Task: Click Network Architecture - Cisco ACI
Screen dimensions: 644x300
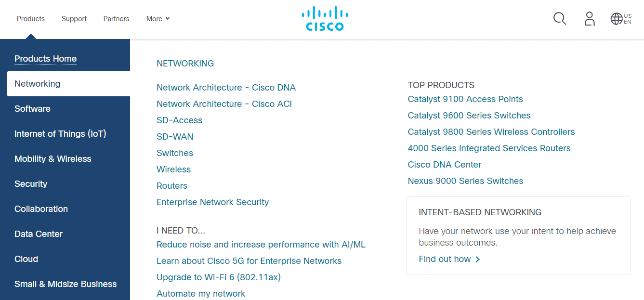Action: click(x=224, y=104)
